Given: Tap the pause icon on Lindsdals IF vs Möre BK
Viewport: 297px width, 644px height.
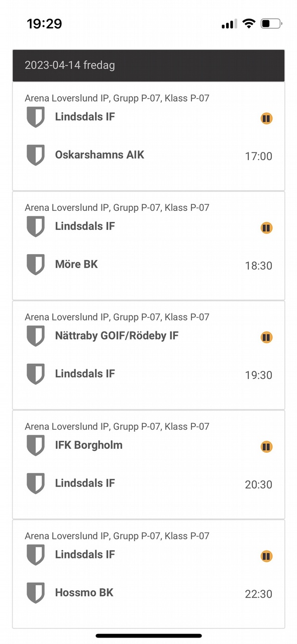Looking at the screenshot, I should [x=266, y=228].
